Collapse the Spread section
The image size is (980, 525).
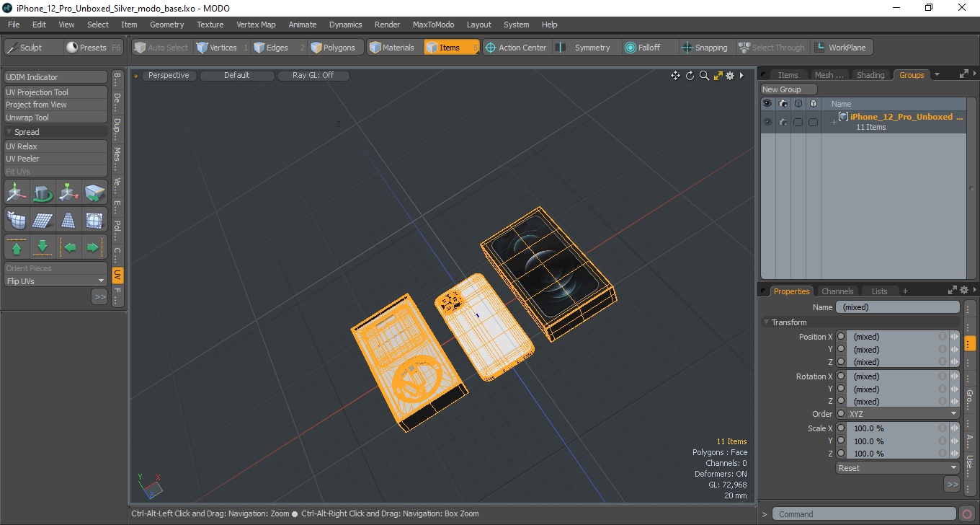(9, 132)
